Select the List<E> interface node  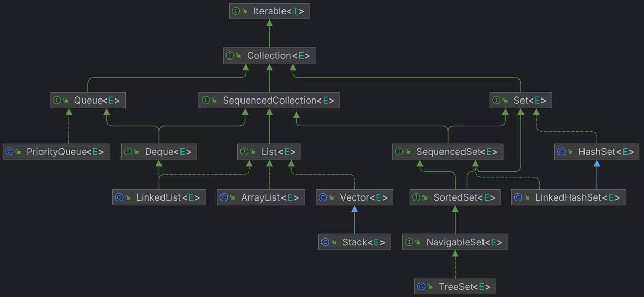pos(269,152)
